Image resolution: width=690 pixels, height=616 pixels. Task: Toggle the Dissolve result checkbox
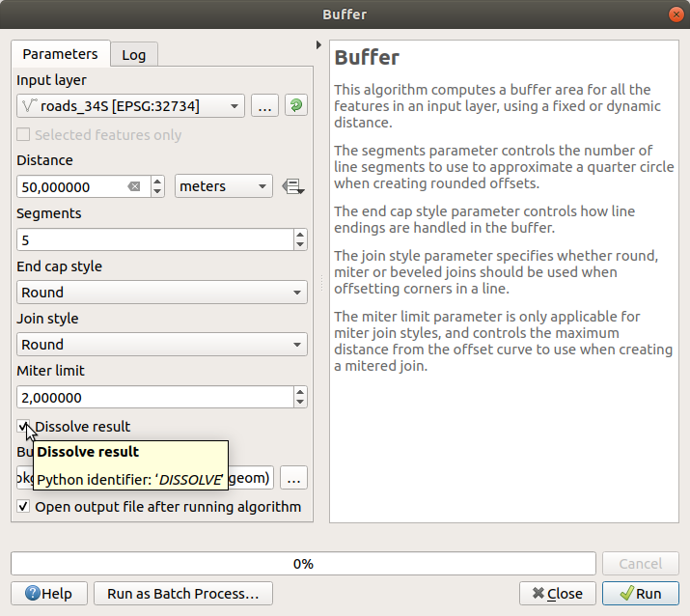tap(24, 427)
